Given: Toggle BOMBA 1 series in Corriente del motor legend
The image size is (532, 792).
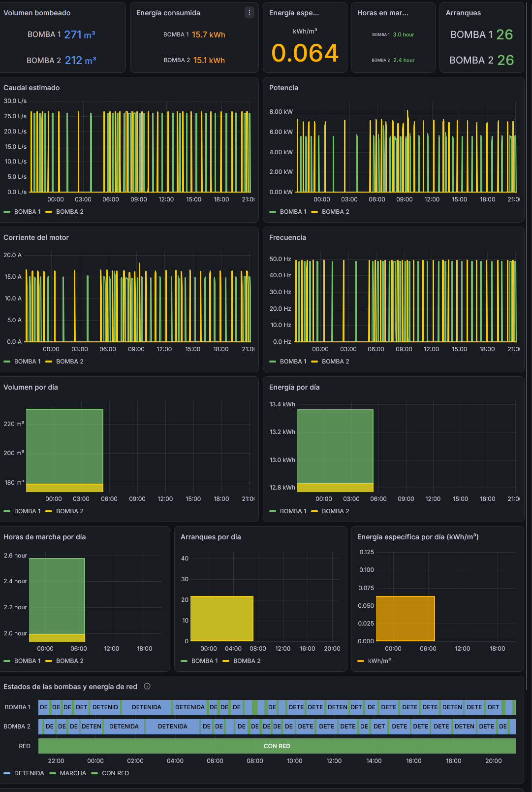Looking at the screenshot, I should 28,362.
